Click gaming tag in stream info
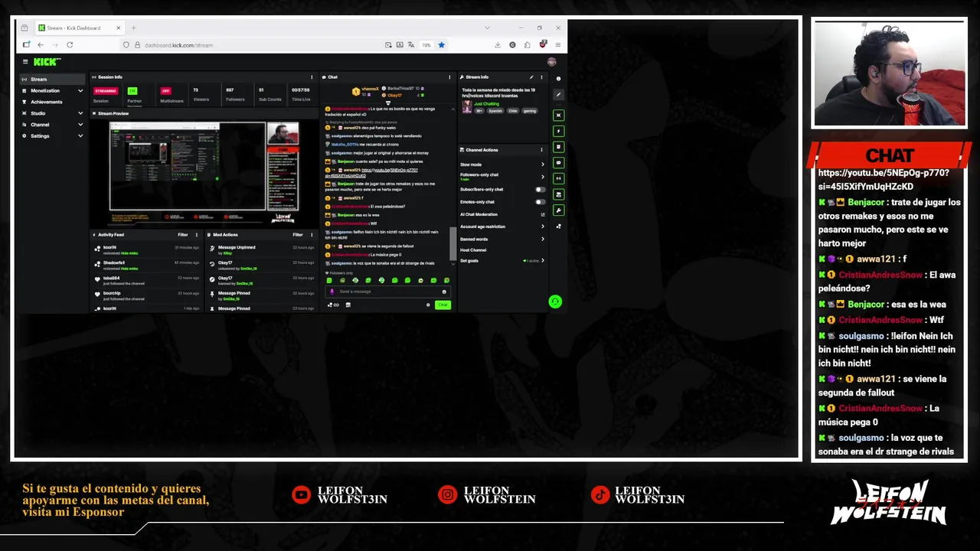 [530, 111]
